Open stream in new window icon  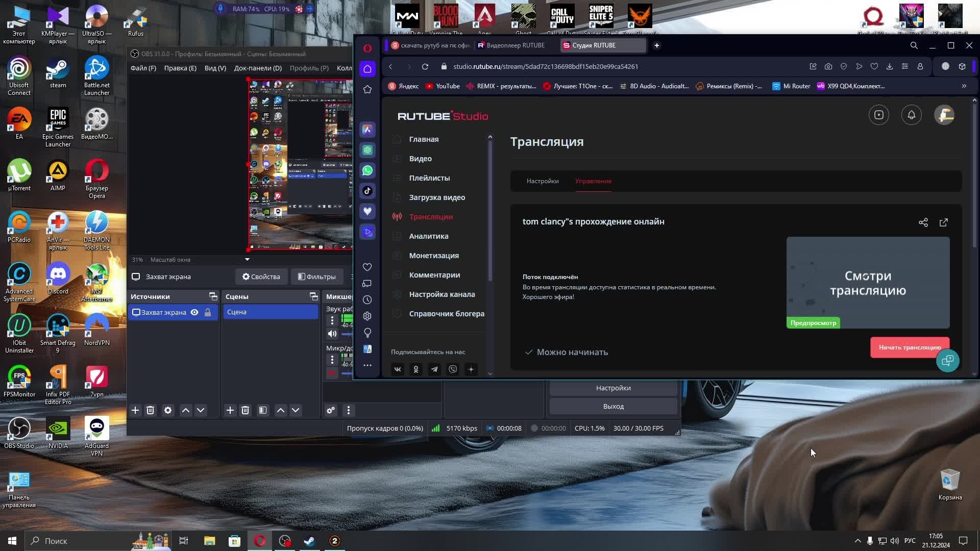[944, 222]
